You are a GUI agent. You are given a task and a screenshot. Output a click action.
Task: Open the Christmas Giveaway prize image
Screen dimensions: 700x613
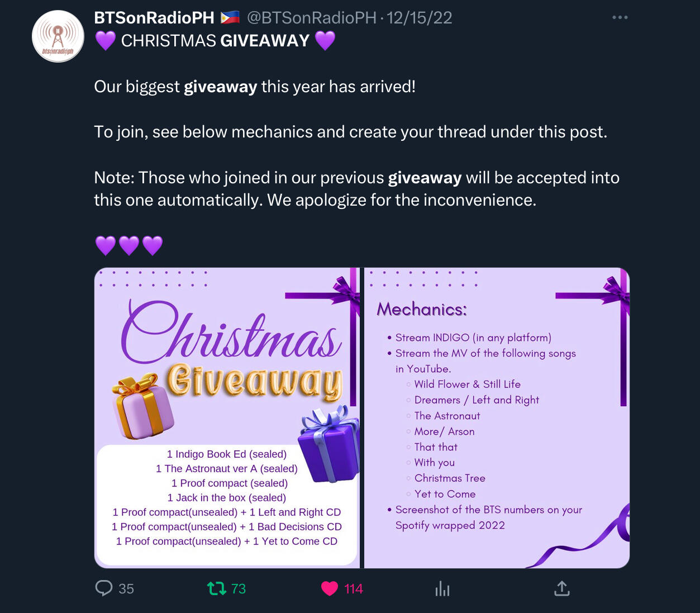point(228,418)
